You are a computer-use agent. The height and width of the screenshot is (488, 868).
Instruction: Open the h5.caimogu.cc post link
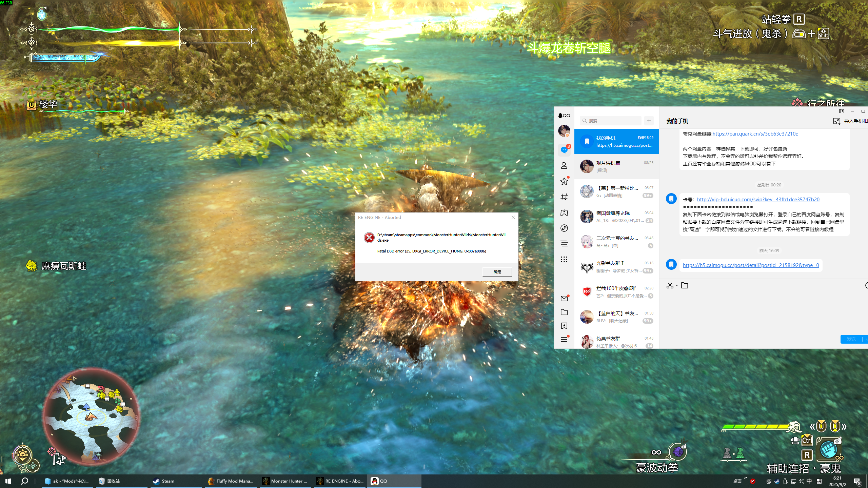click(x=751, y=265)
